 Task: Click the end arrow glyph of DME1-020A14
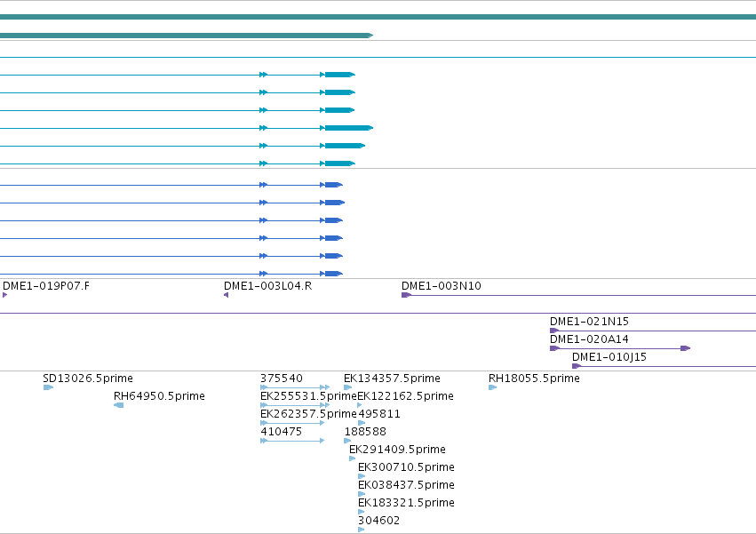[x=686, y=348]
